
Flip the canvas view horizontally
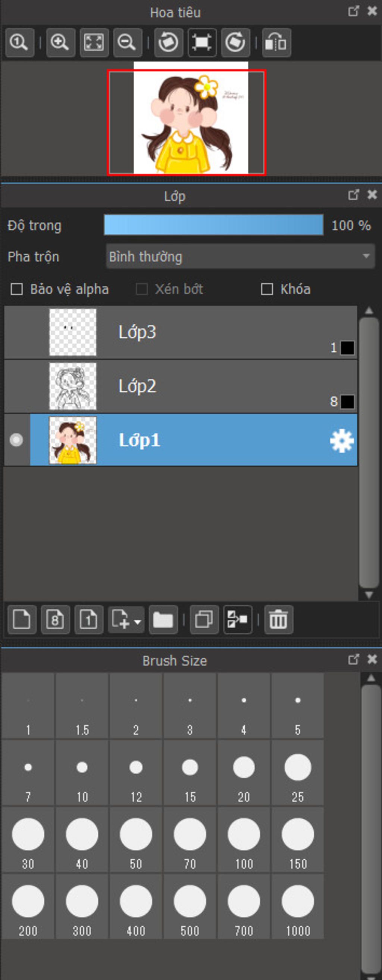[276, 42]
